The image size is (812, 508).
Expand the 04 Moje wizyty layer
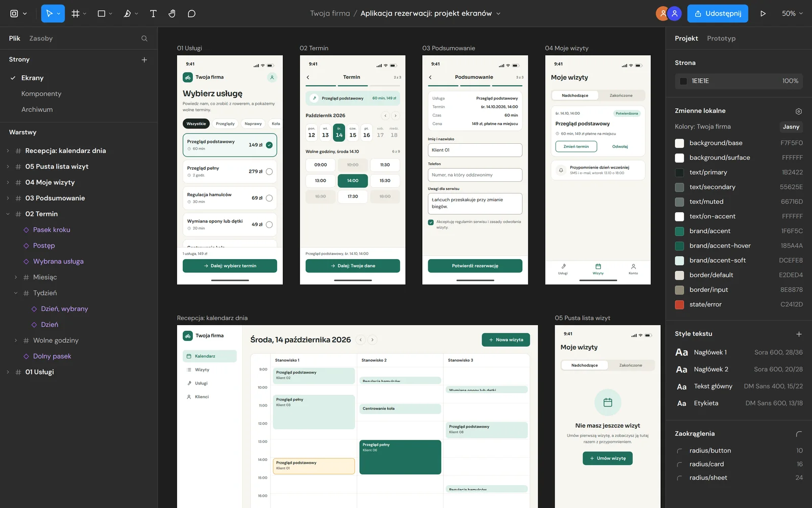tap(8, 182)
